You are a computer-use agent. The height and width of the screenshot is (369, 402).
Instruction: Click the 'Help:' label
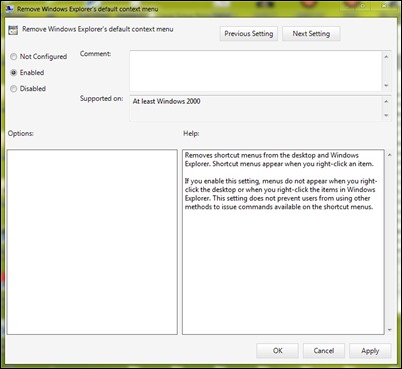pyautogui.click(x=191, y=133)
